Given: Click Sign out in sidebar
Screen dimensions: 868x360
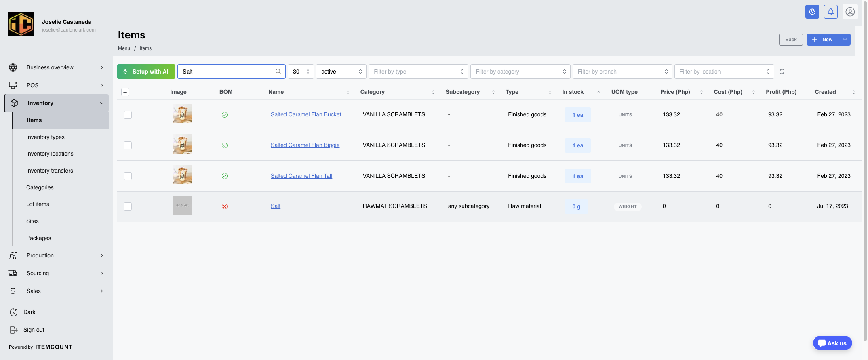Looking at the screenshot, I should click(34, 330).
